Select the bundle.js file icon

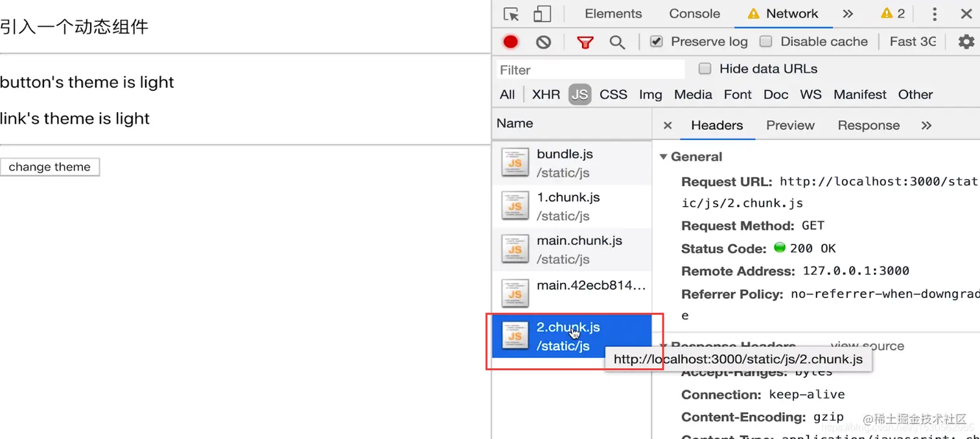[515, 162]
